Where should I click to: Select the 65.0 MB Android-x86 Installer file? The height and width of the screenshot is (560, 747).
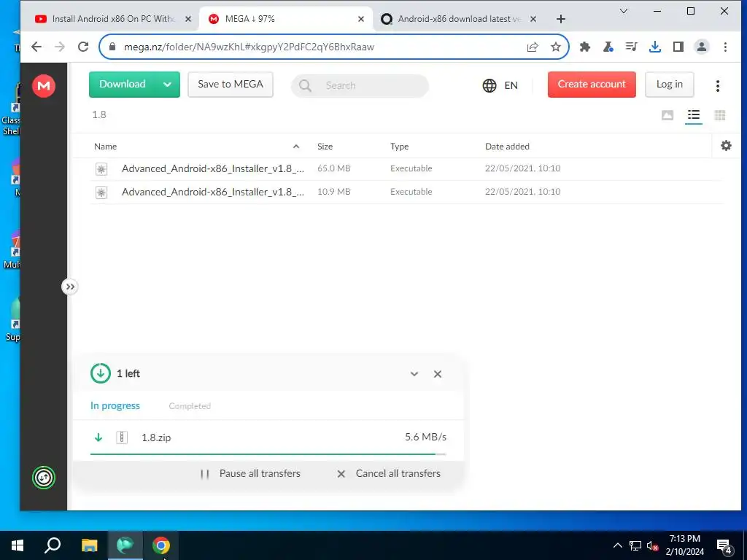(407, 168)
